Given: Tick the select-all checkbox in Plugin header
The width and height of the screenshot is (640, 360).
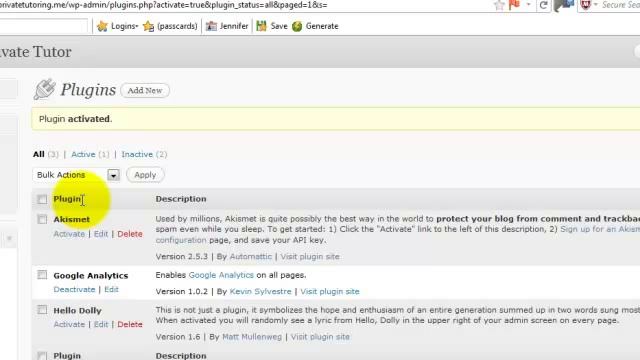Looking at the screenshot, I should coord(42,199).
